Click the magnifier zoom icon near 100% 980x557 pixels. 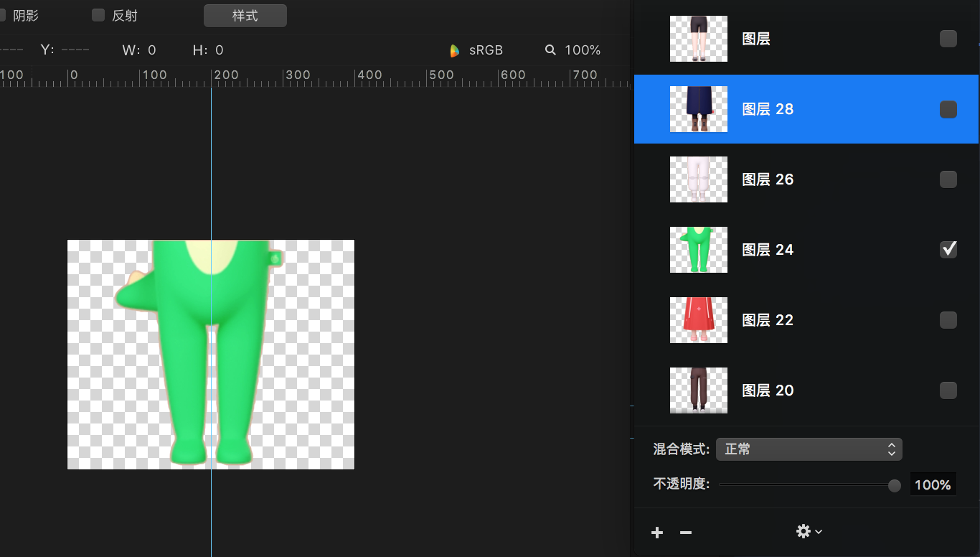point(550,50)
